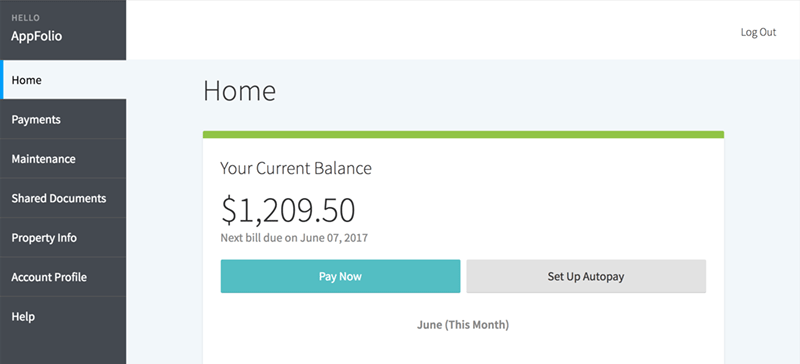Viewport: 800px width, 364px height.
Task: Click the Next bill due date text
Action: pos(294,238)
